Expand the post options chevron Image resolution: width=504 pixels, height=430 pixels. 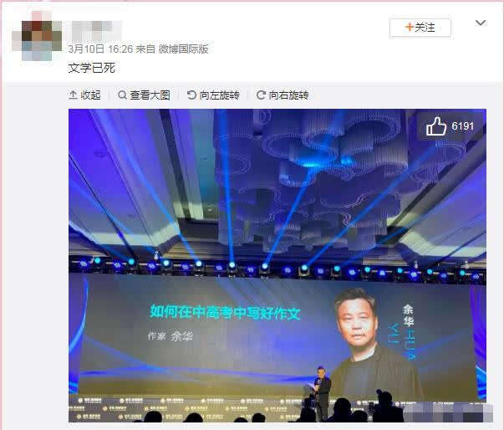[x=481, y=23]
